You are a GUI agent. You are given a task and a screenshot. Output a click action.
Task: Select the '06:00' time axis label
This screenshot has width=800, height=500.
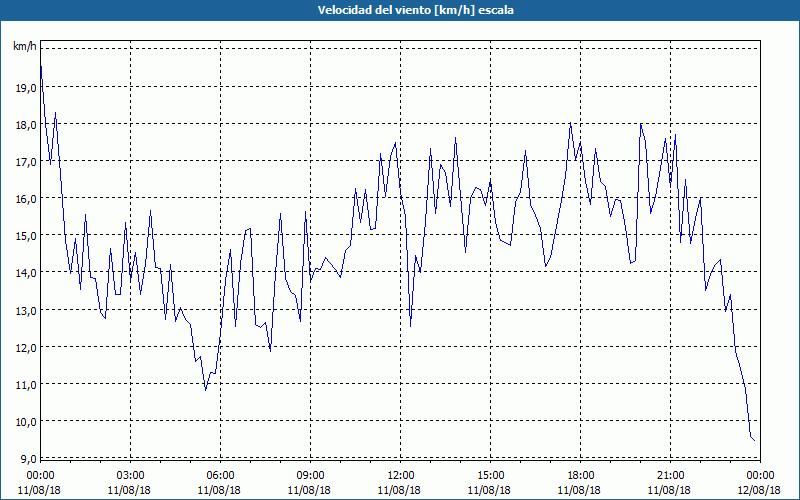[x=220, y=476]
